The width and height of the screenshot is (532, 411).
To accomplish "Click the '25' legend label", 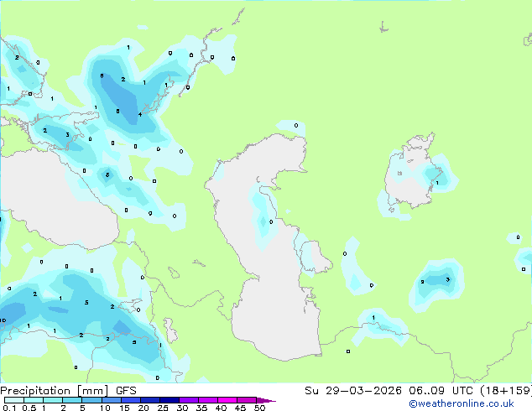I will tap(163, 408).
